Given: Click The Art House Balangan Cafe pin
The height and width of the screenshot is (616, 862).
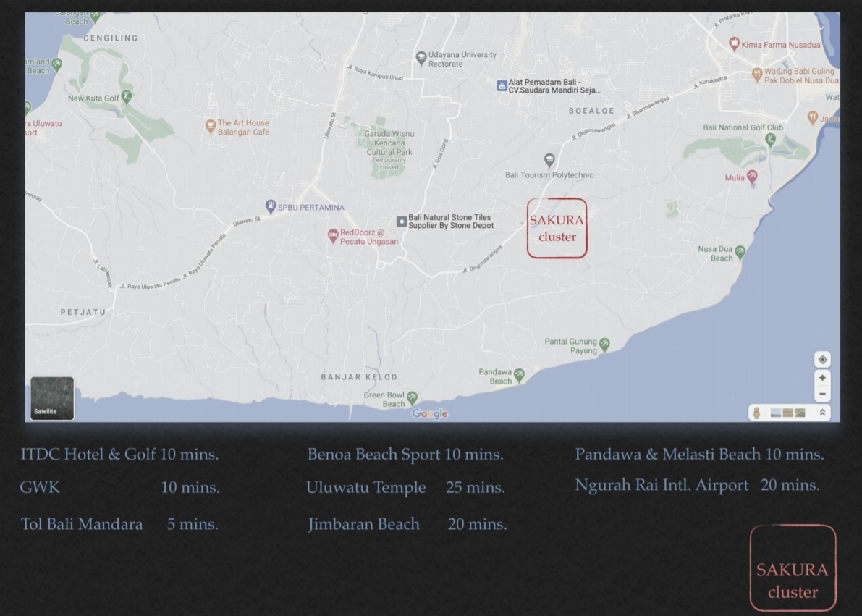Looking at the screenshot, I should click(x=210, y=127).
